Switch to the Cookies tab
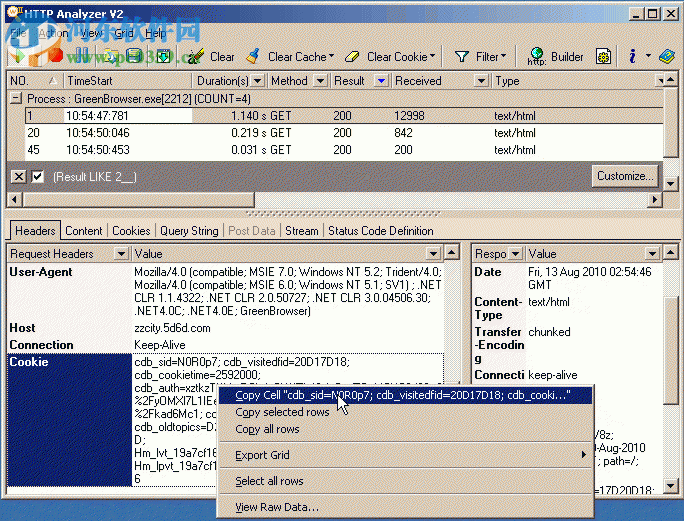The width and height of the screenshot is (684, 521). pyautogui.click(x=131, y=231)
